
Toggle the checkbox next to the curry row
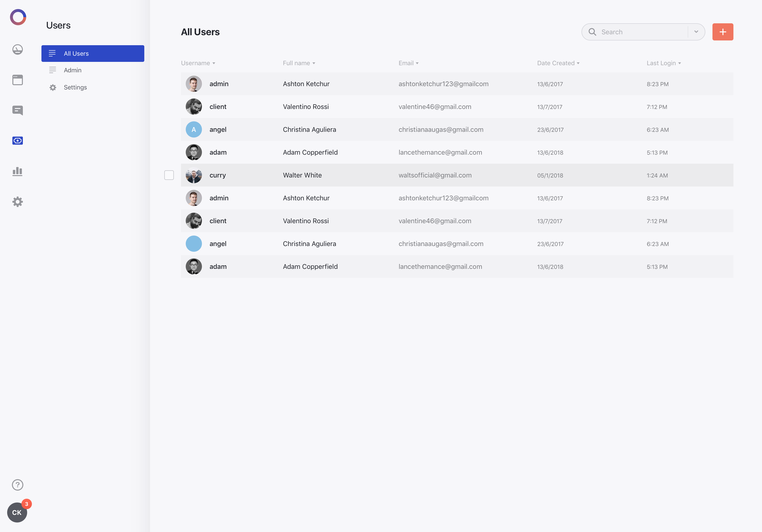pos(169,175)
